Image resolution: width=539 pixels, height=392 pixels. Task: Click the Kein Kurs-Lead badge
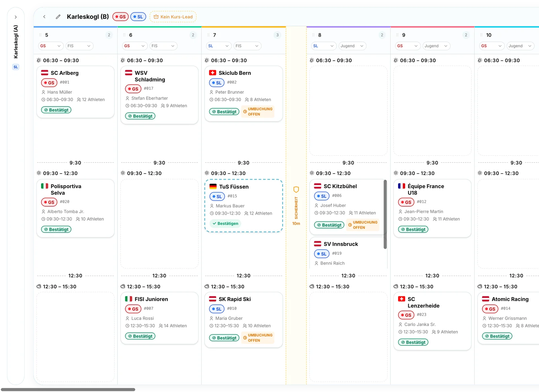pos(173,17)
